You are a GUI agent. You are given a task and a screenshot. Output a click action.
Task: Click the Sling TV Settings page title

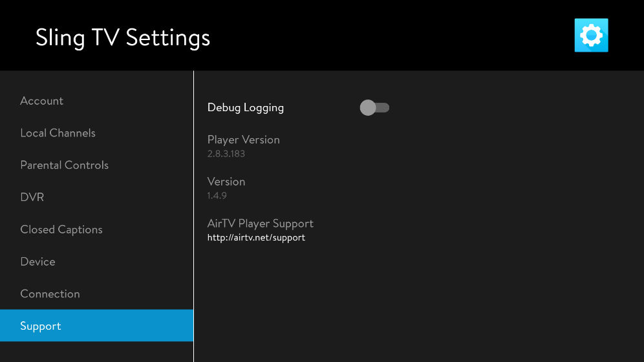[x=123, y=37]
